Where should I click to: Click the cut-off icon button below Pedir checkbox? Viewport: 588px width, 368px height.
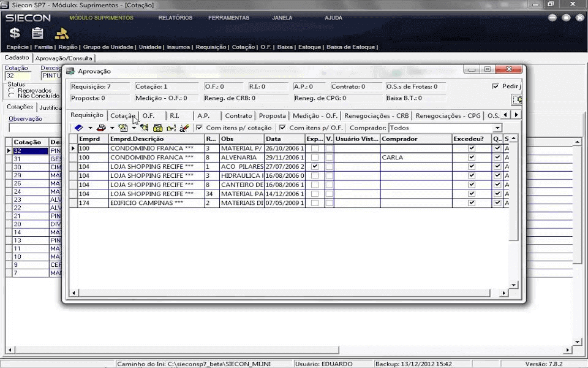click(x=517, y=99)
